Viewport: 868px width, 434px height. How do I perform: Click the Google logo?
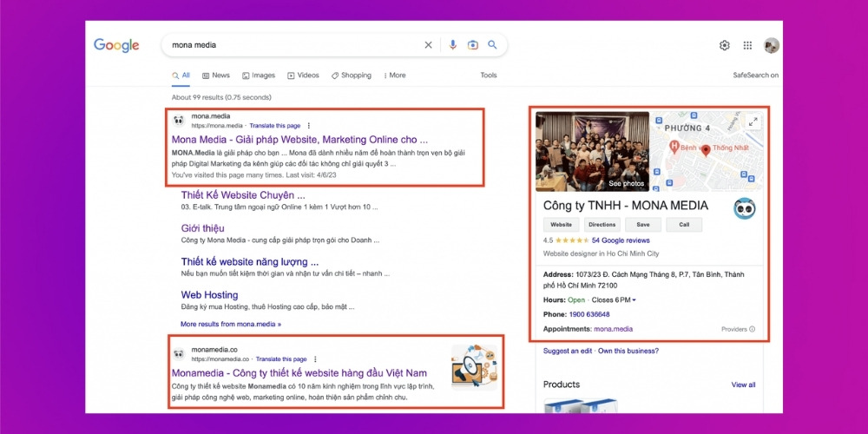click(x=116, y=45)
